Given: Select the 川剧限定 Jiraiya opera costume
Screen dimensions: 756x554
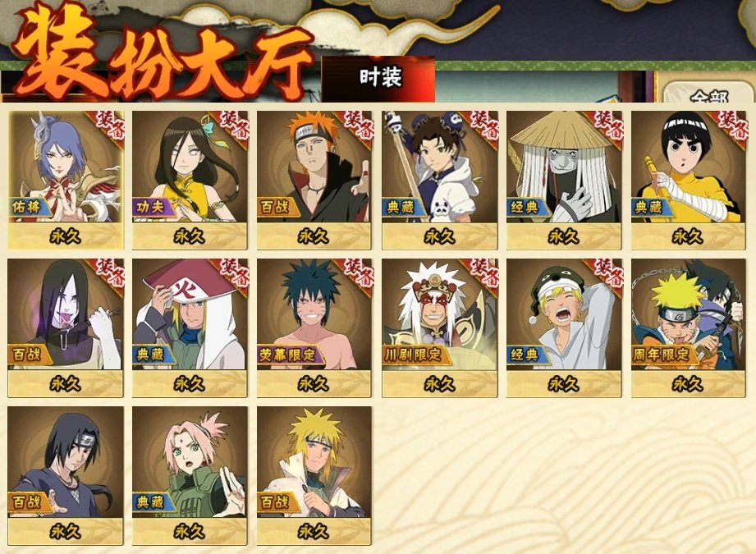Looking at the screenshot, I should (439, 327).
